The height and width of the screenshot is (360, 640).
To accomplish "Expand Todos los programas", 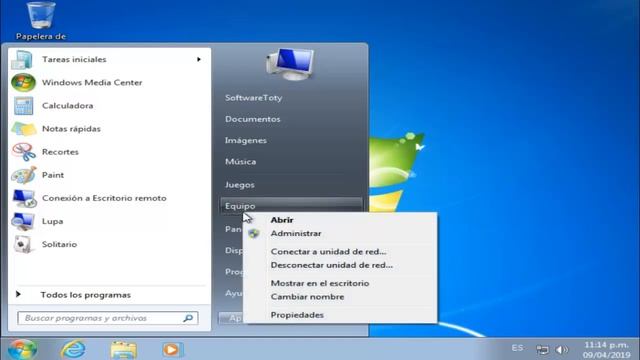I will click(85, 295).
